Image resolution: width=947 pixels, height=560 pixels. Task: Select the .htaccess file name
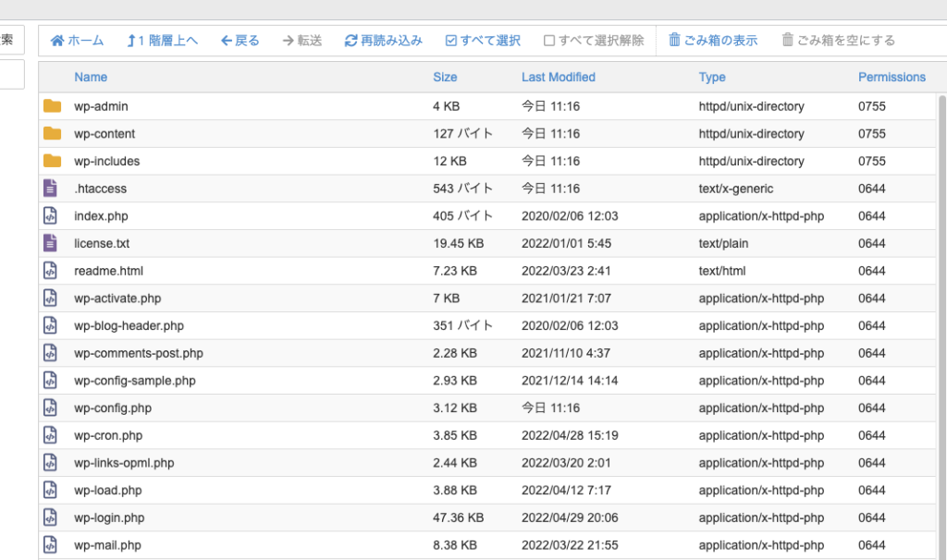[x=100, y=189]
